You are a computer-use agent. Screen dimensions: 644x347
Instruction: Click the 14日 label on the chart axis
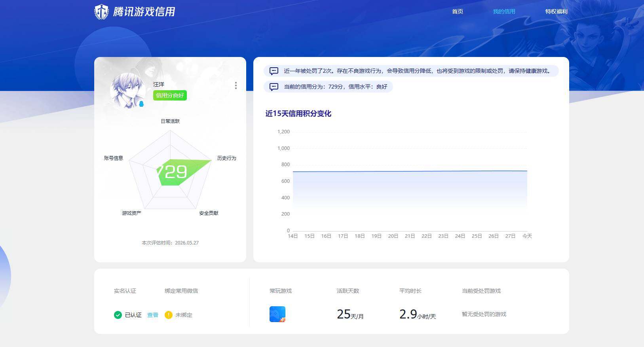pyautogui.click(x=293, y=236)
